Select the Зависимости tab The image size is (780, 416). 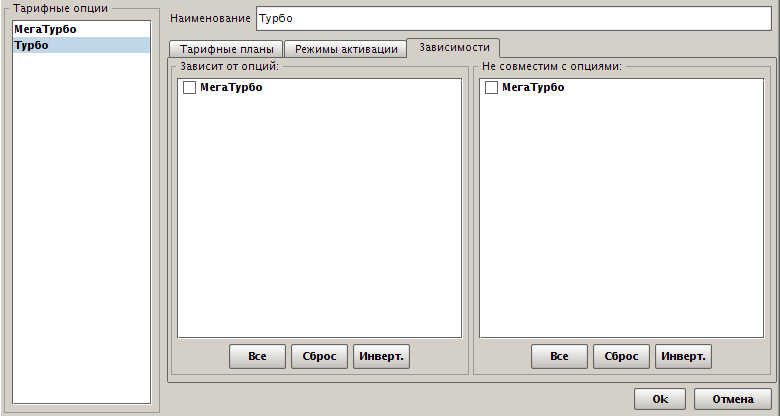454,48
